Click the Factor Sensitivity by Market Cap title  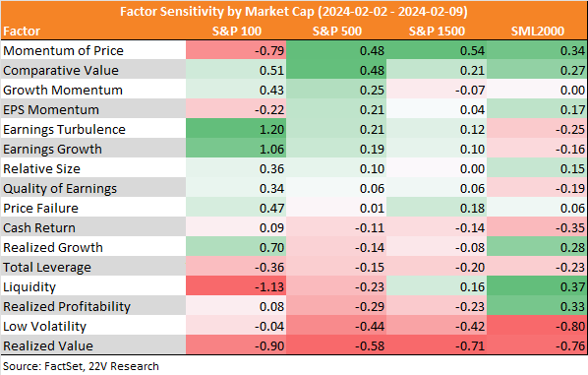click(x=294, y=12)
